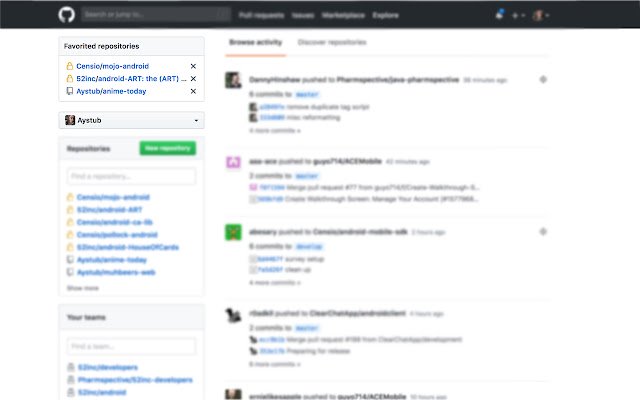
Task: Expand '4 more commits' under DannyHinshaw push
Action: click(275, 131)
